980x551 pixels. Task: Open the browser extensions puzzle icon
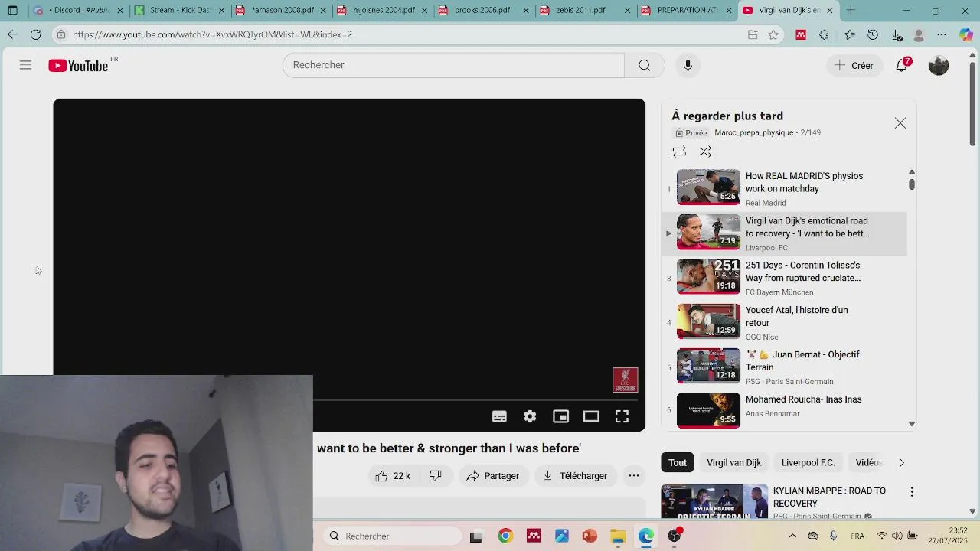(x=824, y=34)
